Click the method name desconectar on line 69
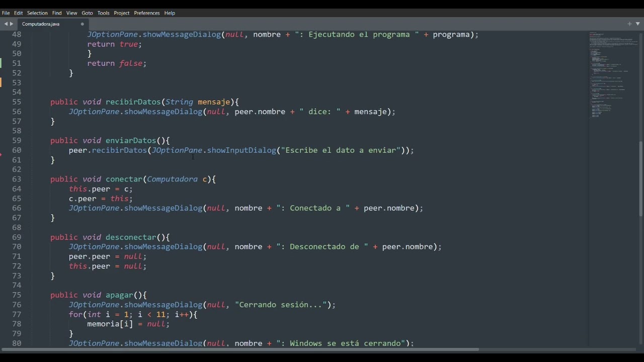The height and width of the screenshot is (362, 644). pyautogui.click(x=131, y=237)
